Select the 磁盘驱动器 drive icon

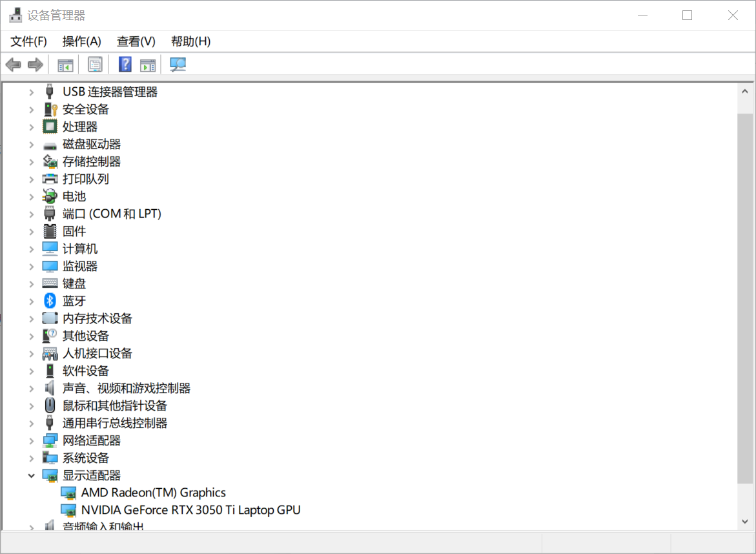[50, 145]
